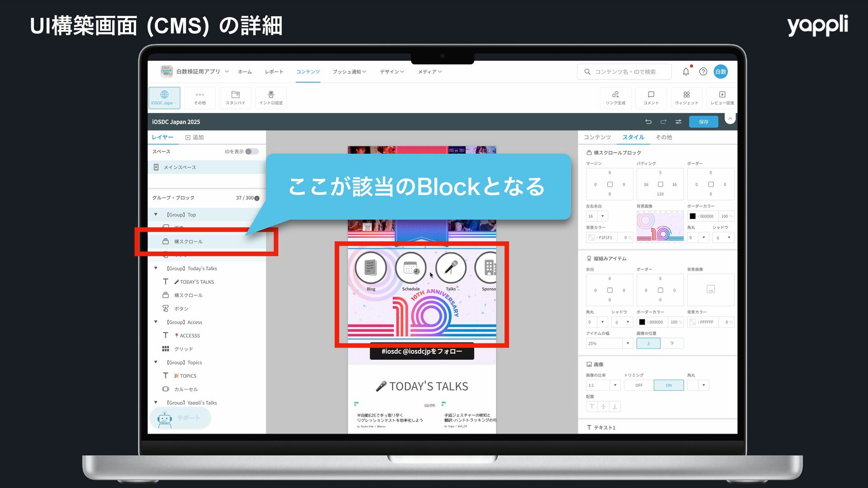Collapse the header with the chevron-up button

730,119
